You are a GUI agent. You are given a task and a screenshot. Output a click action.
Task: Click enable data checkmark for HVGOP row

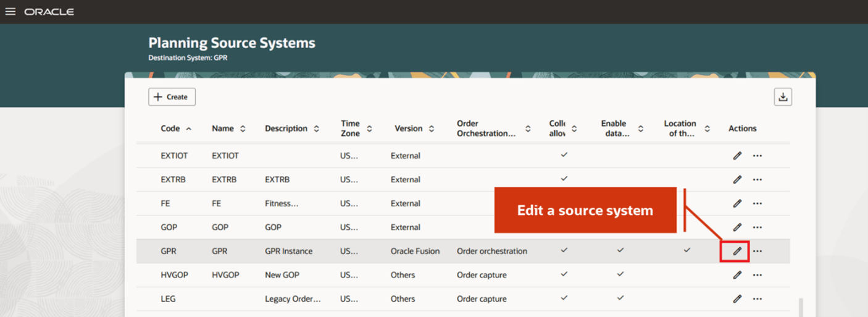(x=620, y=274)
